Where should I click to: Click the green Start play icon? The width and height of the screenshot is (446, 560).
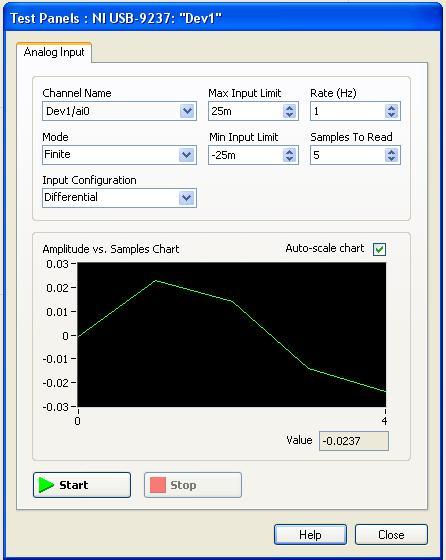point(46,485)
